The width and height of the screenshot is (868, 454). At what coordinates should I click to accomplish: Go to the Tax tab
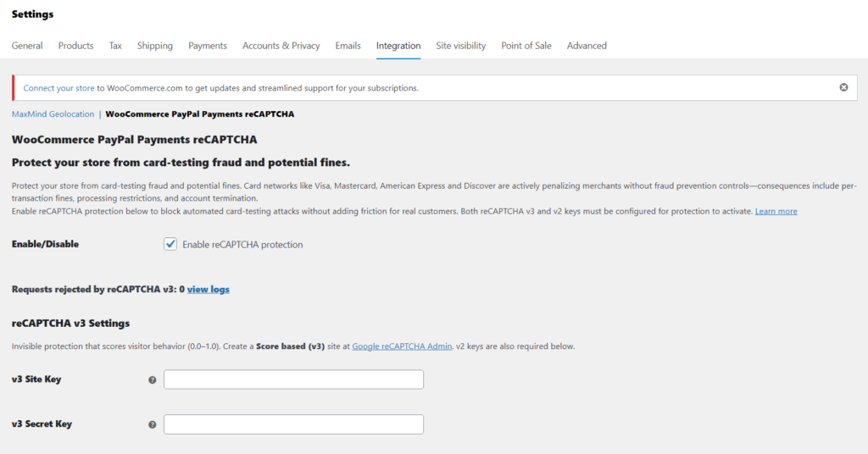pyautogui.click(x=115, y=46)
